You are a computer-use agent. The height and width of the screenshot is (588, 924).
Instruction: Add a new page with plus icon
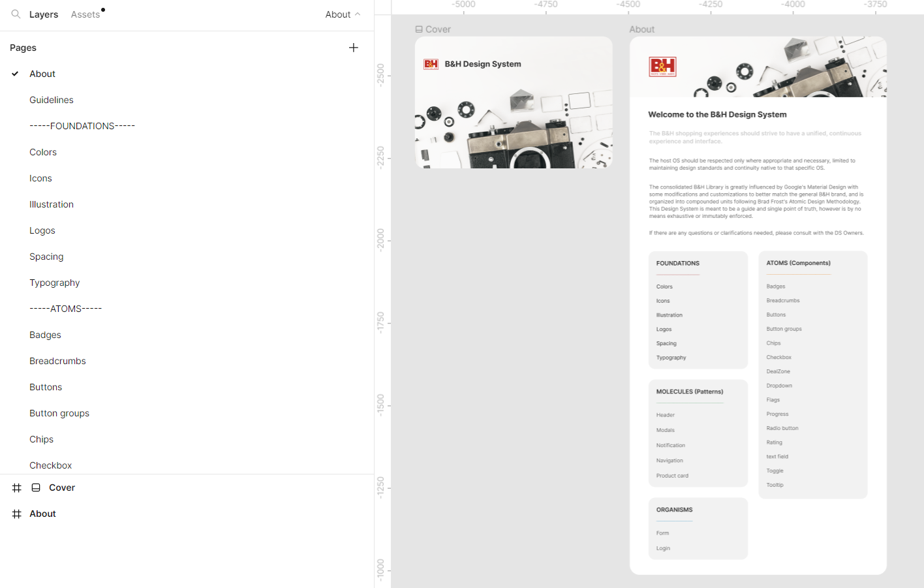tap(354, 48)
